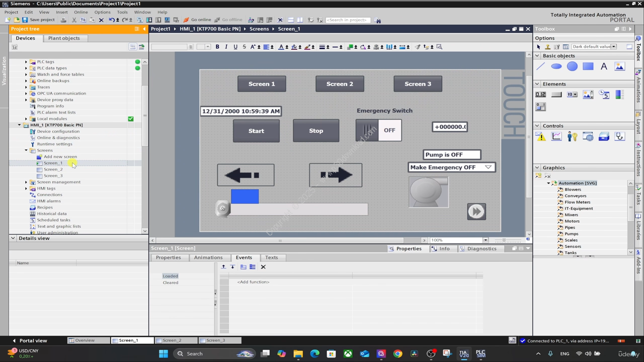
Task: Click the Go online toolbar button
Action: tap(197, 20)
